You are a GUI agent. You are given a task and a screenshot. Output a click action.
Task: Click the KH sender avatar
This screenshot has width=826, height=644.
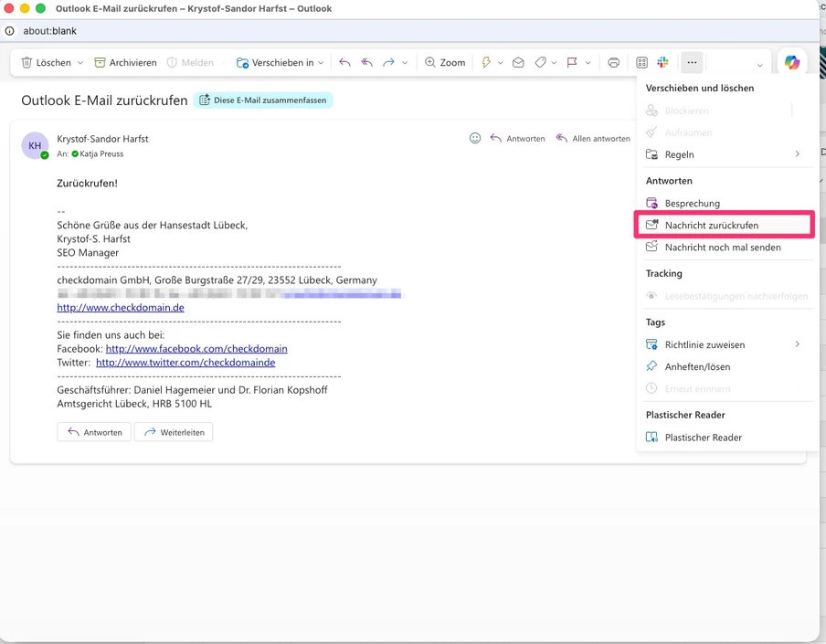point(35,145)
